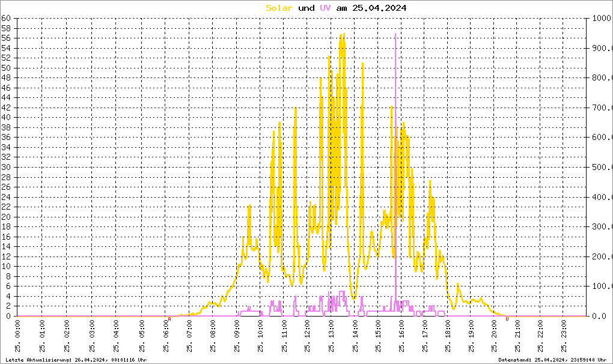Click the red sunset marker "U" on the baseline
613x364 pixels.
507,319
